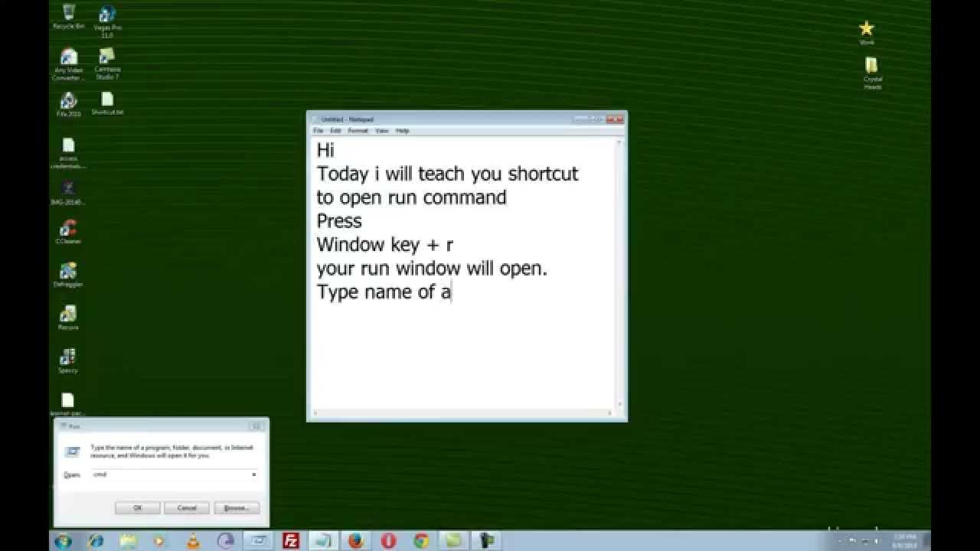This screenshot has height=551, width=980.
Task: Open the Edit menu in Notepad
Action: pyautogui.click(x=335, y=131)
